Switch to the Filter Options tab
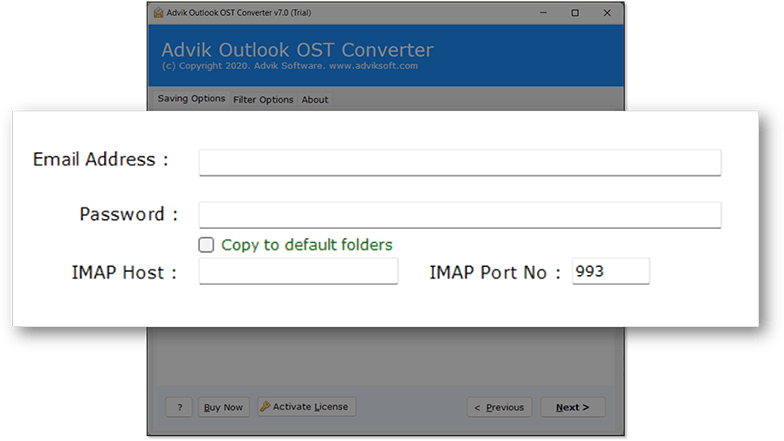This screenshot has height=441, width=784. (x=263, y=100)
